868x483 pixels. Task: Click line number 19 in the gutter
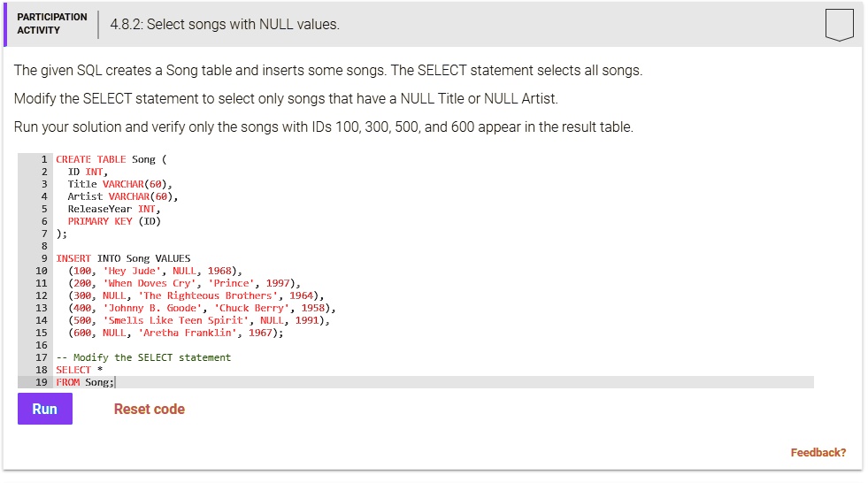click(x=42, y=382)
